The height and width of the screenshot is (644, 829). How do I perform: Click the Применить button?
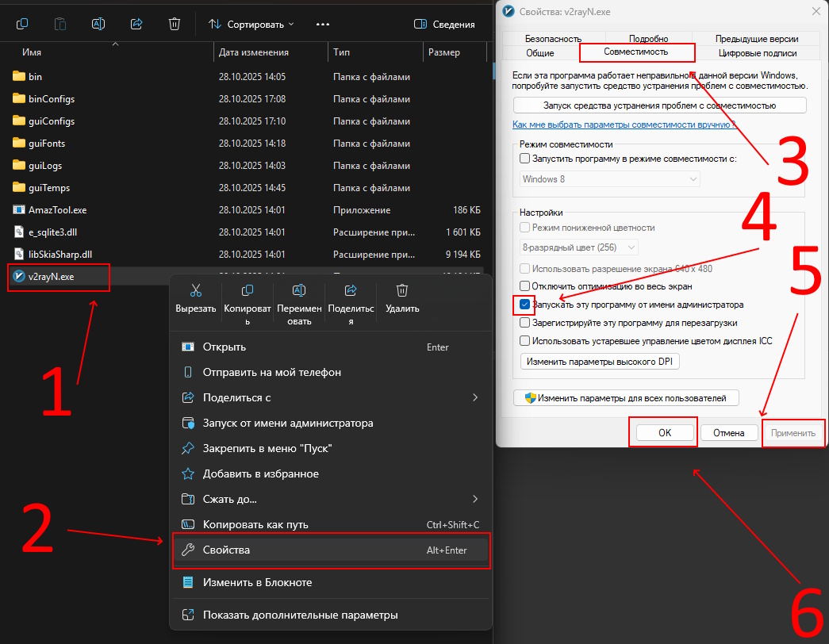[x=793, y=433]
